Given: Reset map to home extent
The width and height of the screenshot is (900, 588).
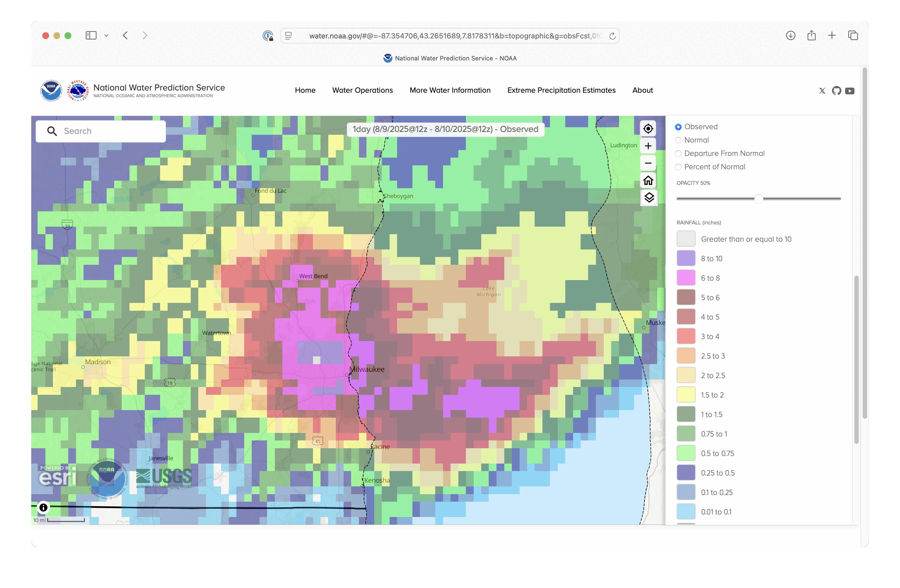Looking at the screenshot, I should (x=648, y=180).
